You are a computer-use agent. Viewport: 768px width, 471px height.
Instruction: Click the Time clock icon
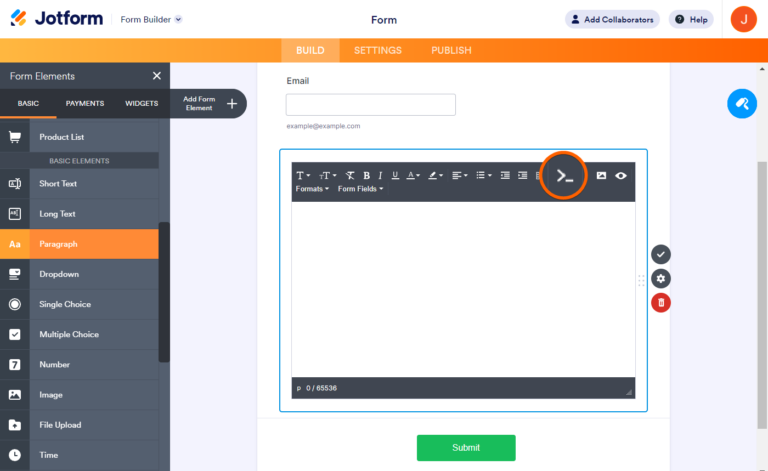coord(15,455)
